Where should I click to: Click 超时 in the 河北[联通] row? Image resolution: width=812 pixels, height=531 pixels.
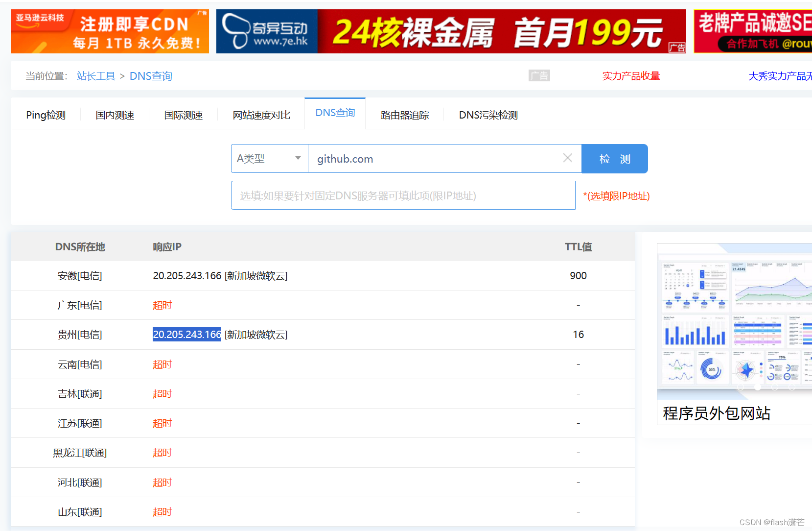[162, 483]
